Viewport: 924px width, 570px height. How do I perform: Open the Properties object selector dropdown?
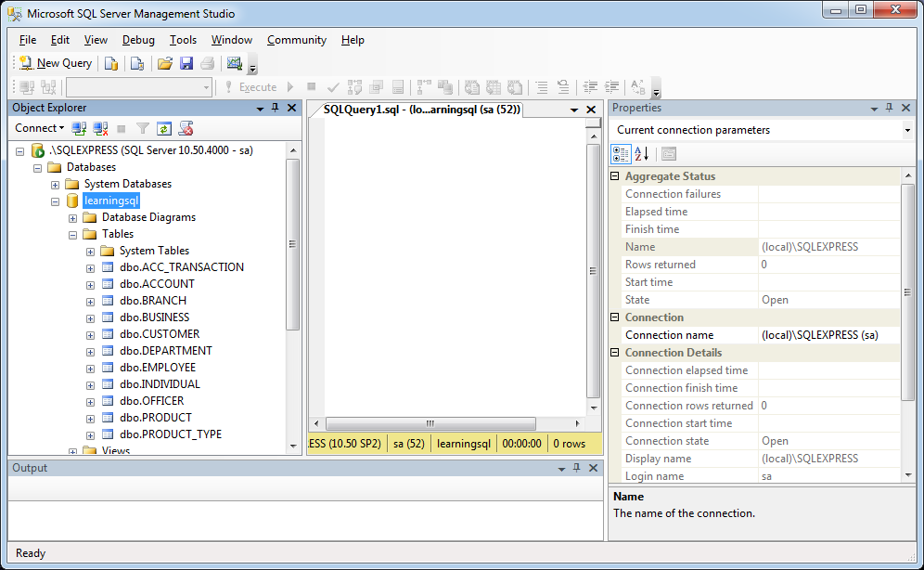[907, 130]
